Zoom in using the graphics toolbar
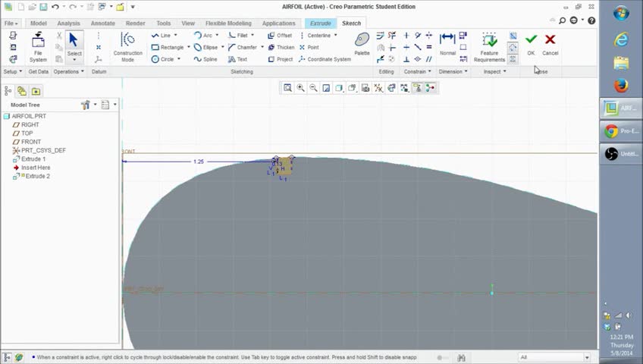The width and height of the screenshot is (643, 364). (301, 88)
